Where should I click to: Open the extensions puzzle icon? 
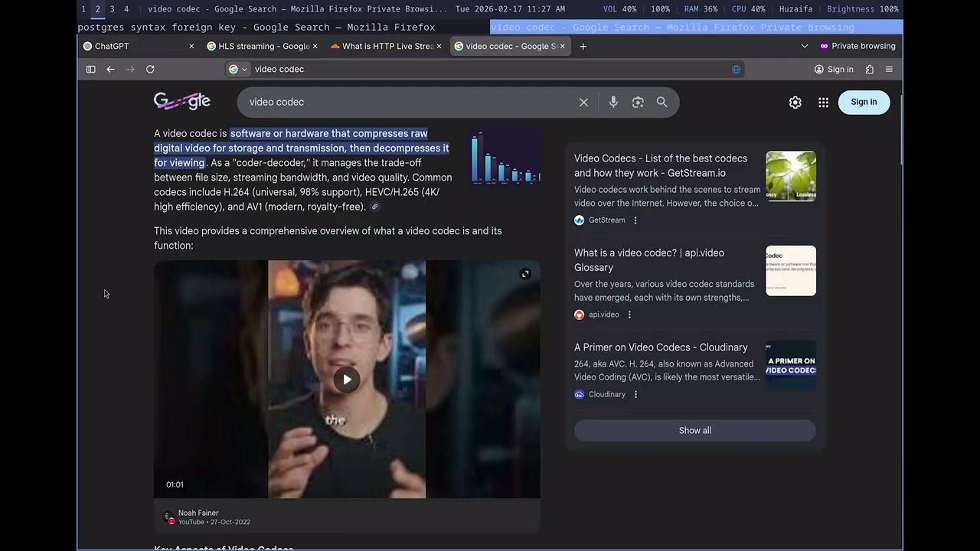click(870, 69)
